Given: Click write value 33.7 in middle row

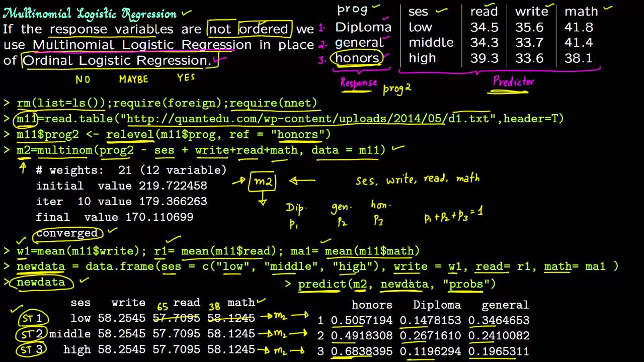Looking at the screenshot, I should click(x=529, y=43).
